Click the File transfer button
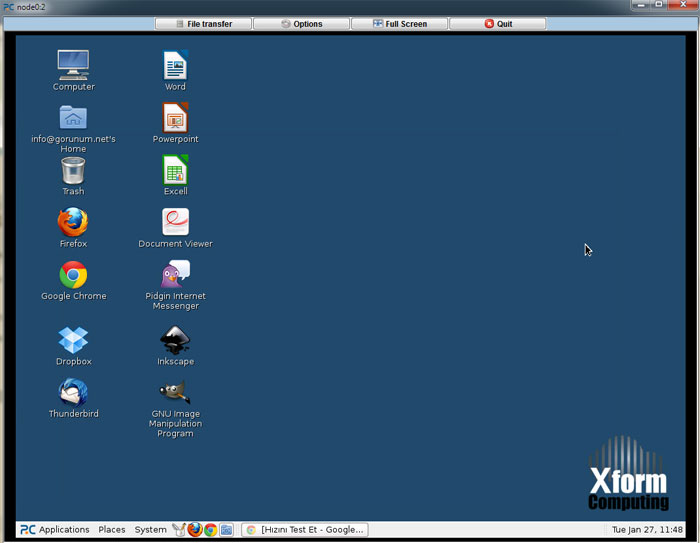 point(204,24)
